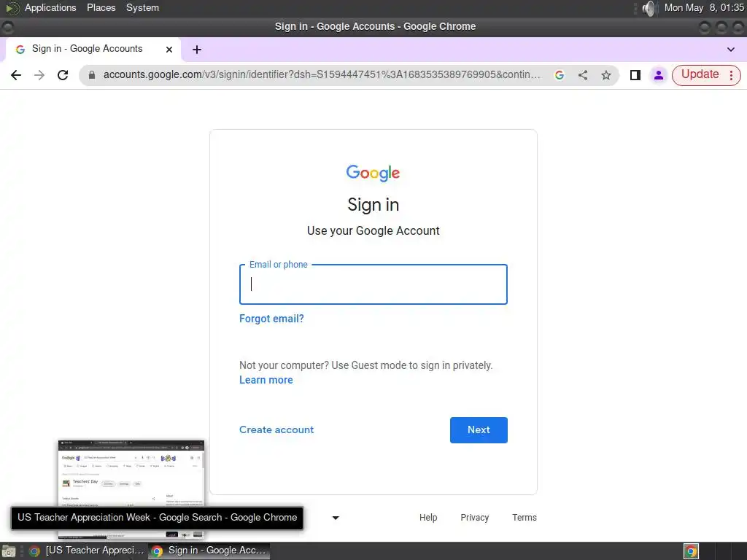This screenshot has height=560, width=747.
Task: Click the address bar URL text
Action: (x=322, y=75)
